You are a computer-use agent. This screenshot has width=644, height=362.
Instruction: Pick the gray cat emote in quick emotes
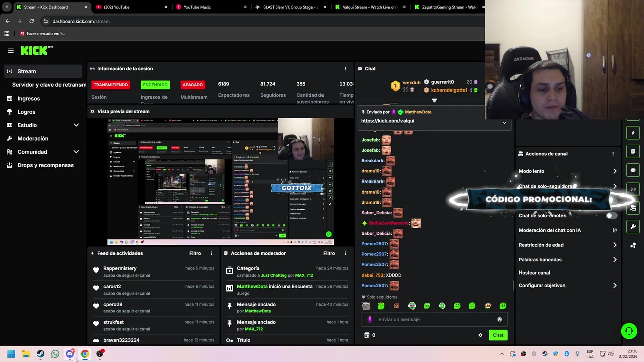pos(366,306)
